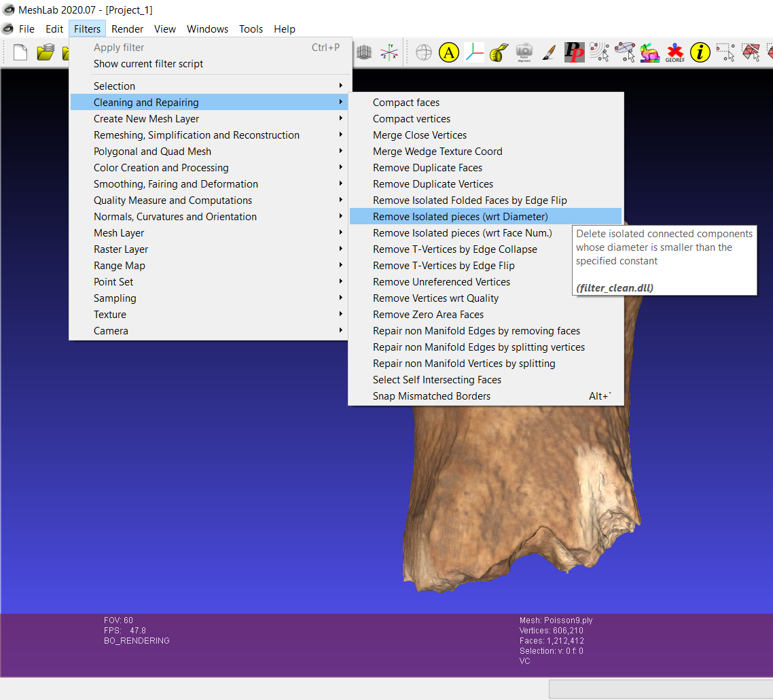Expand Create New Mesh Layer submenu
The width and height of the screenshot is (773, 700).
pos(209,118)
